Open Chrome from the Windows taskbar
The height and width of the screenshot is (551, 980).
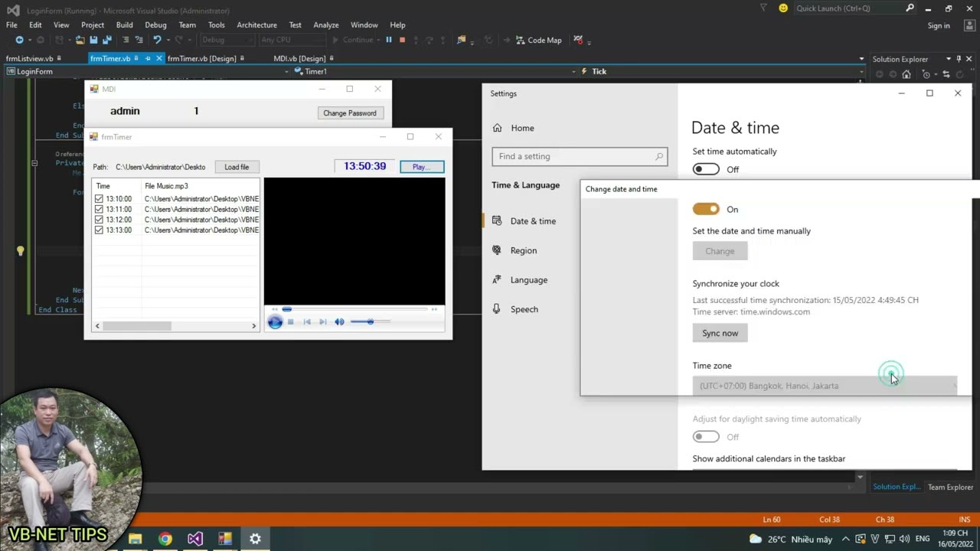click(165, 539)
